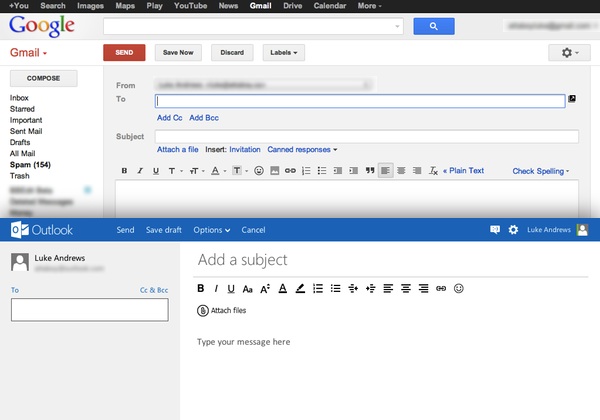Open Drive in Google top bar
This screenshot has height=420, width=600.
point(293,6)
